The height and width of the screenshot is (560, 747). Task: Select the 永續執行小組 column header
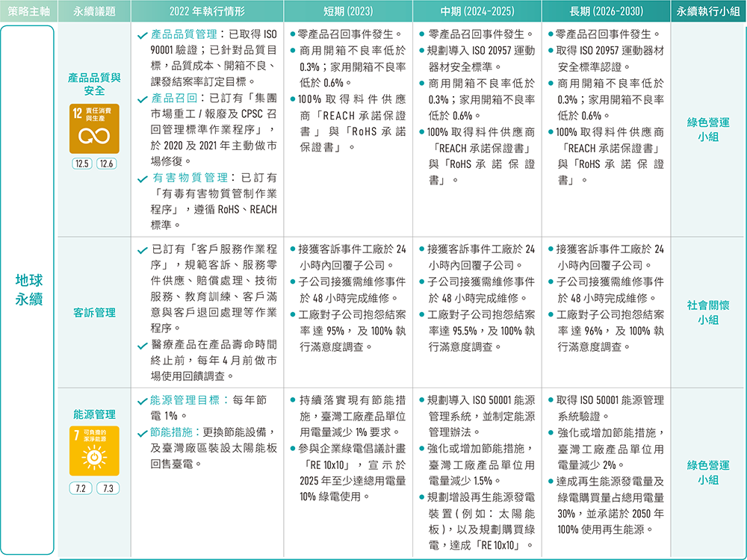pyautogui.click(x=708, y=11)
